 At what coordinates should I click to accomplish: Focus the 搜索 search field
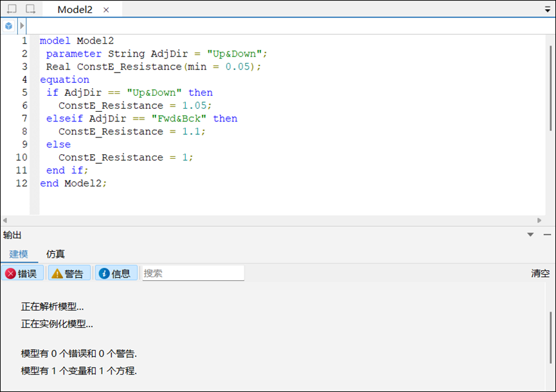click(193, 273)
